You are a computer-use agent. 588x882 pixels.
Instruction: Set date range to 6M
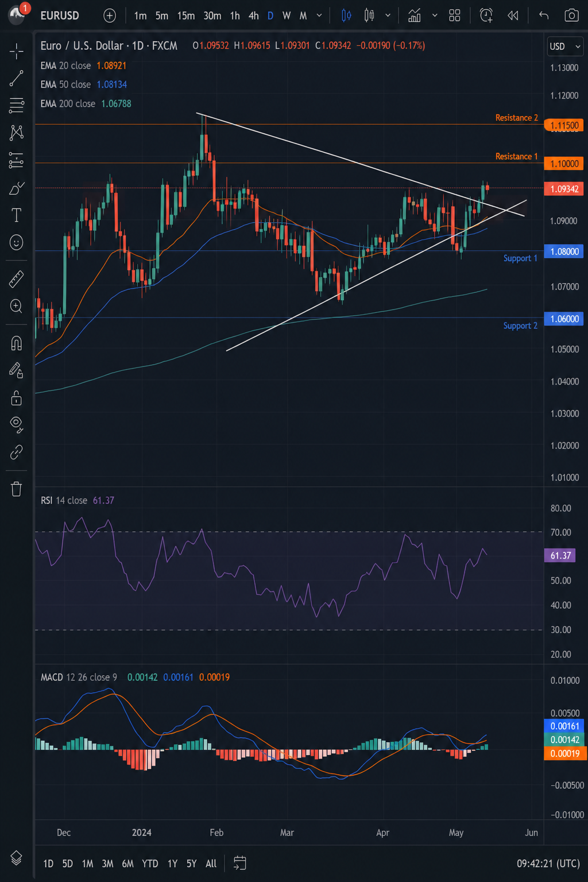127,863
